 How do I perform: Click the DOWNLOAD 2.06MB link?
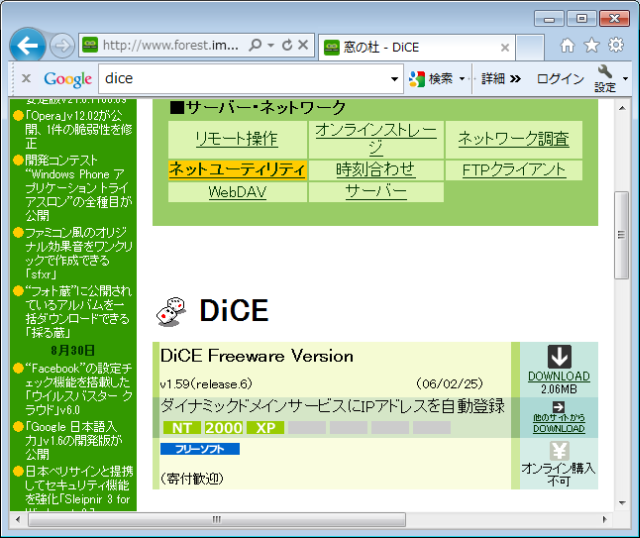pos(559,376)
